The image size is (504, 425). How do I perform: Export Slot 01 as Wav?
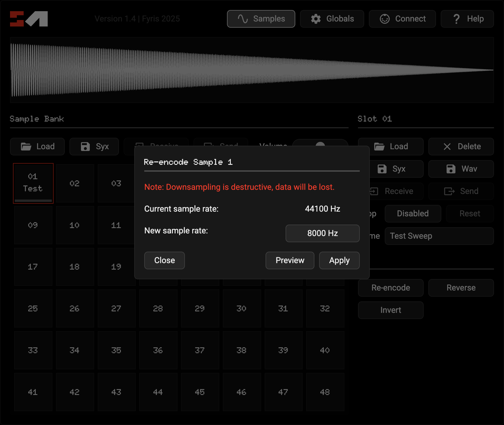coord(461,169)
